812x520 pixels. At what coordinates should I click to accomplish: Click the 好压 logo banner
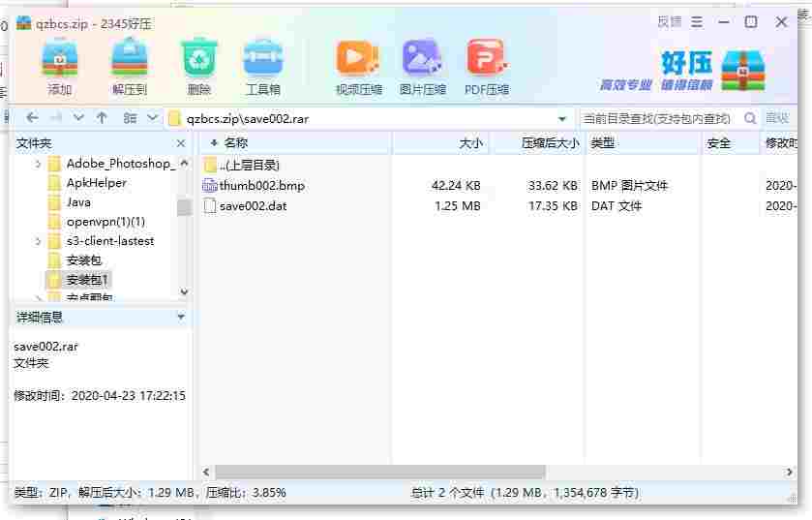pos(682,70)
